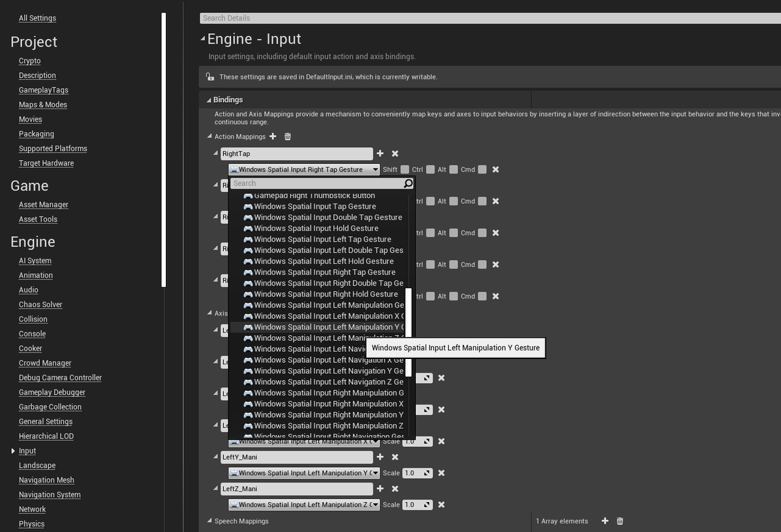This screenshot has width=781, height=532.
Task: Go to Packaging settings
Action: pyautogui.click(x=36, y=134)
